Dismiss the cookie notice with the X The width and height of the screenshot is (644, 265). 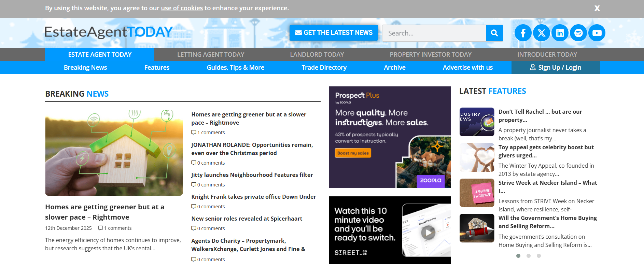tap(597, 8)
